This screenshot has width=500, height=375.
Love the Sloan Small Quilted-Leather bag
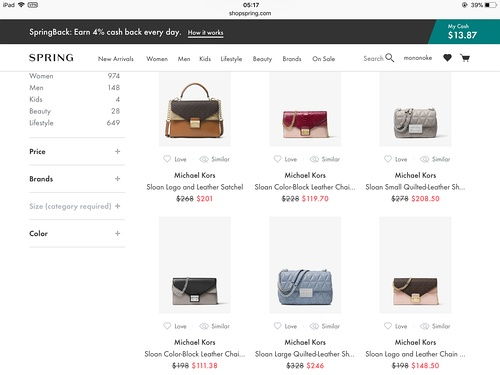coord(396,159)
